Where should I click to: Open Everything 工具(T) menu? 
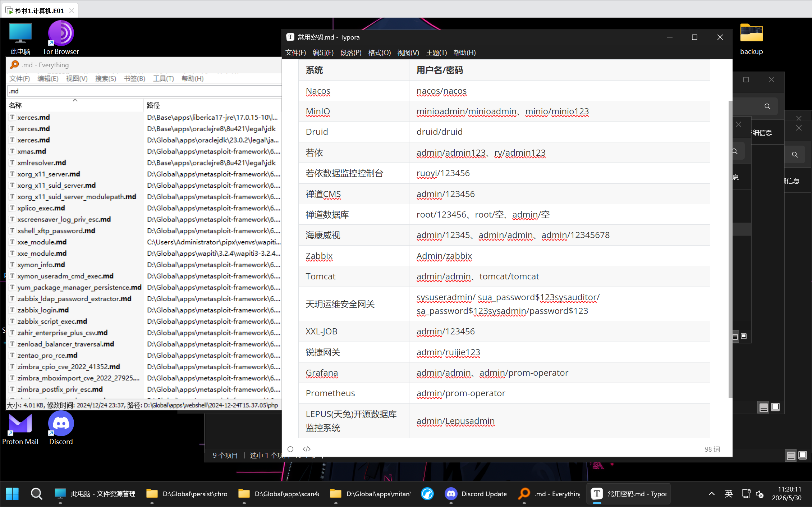click(x=163, y=78)
